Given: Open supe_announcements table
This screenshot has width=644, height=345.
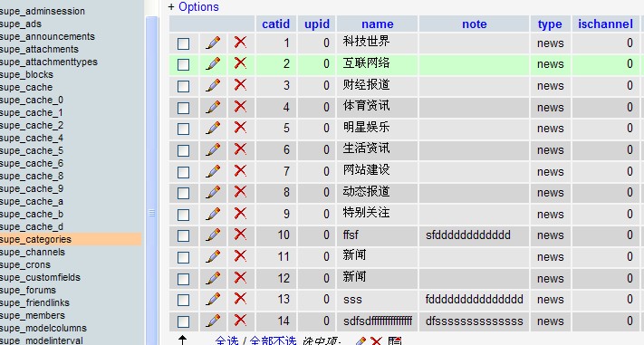Looking at the screenshot, I should point(47,36).
